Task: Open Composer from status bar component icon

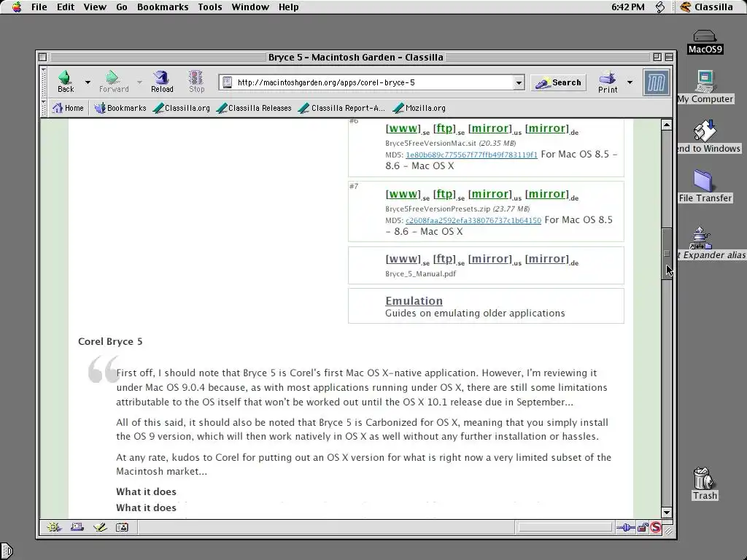Action: pyautogui.click(x=100, y=527)
